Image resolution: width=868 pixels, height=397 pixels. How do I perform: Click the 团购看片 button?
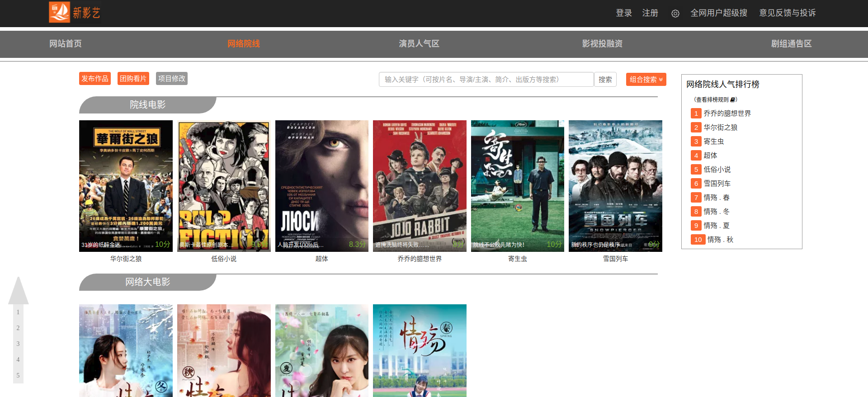pos(133,79)
